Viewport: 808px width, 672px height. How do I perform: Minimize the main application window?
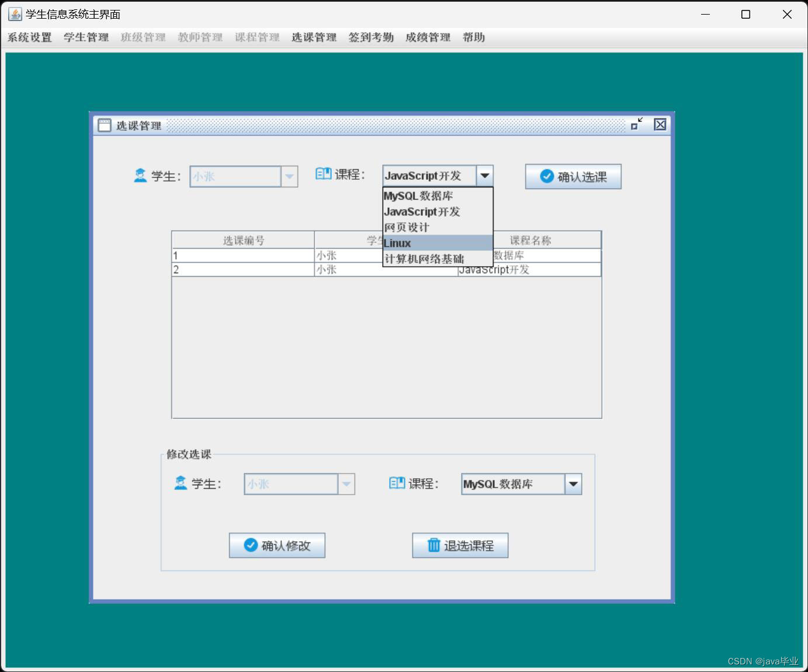click(x=705, y=14)
